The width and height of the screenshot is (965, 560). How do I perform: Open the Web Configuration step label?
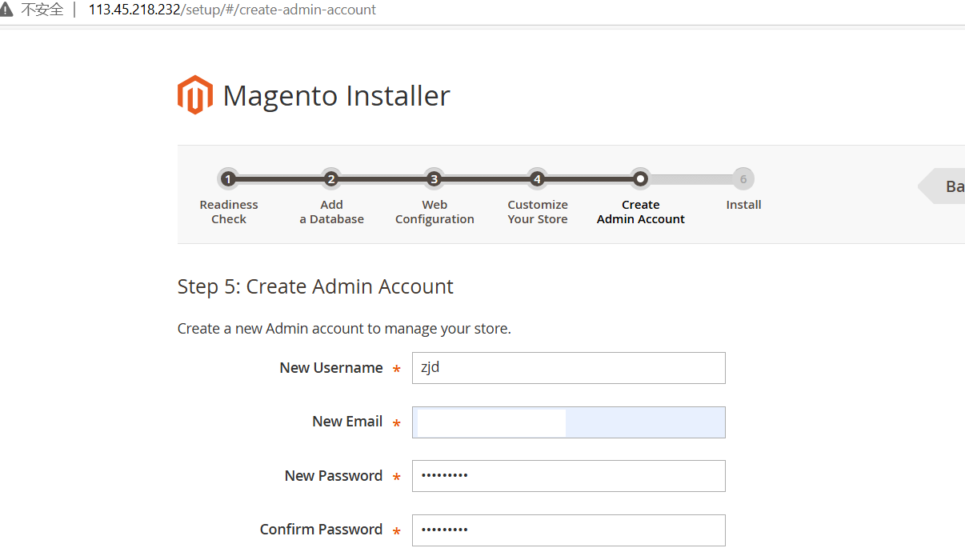tap(434, 212)
